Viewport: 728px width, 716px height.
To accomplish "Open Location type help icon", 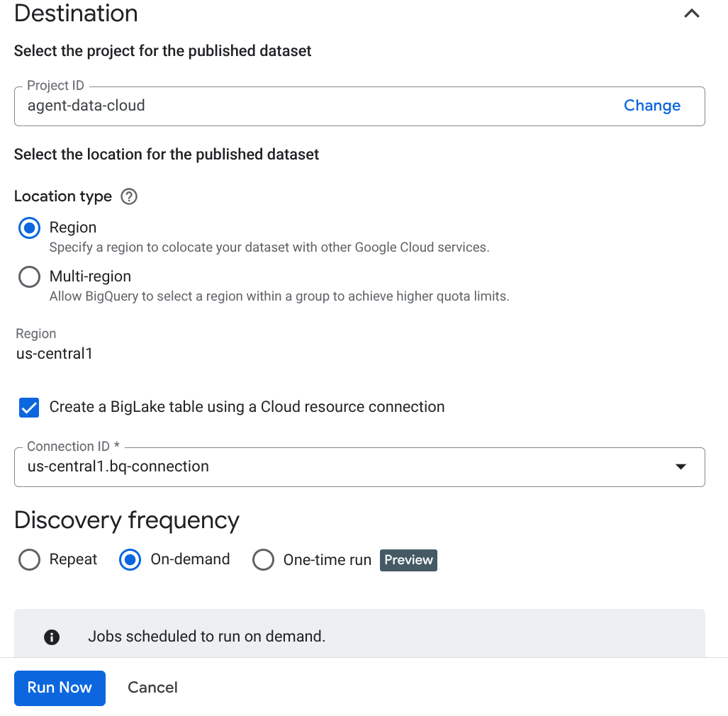I will click(129, 196).
